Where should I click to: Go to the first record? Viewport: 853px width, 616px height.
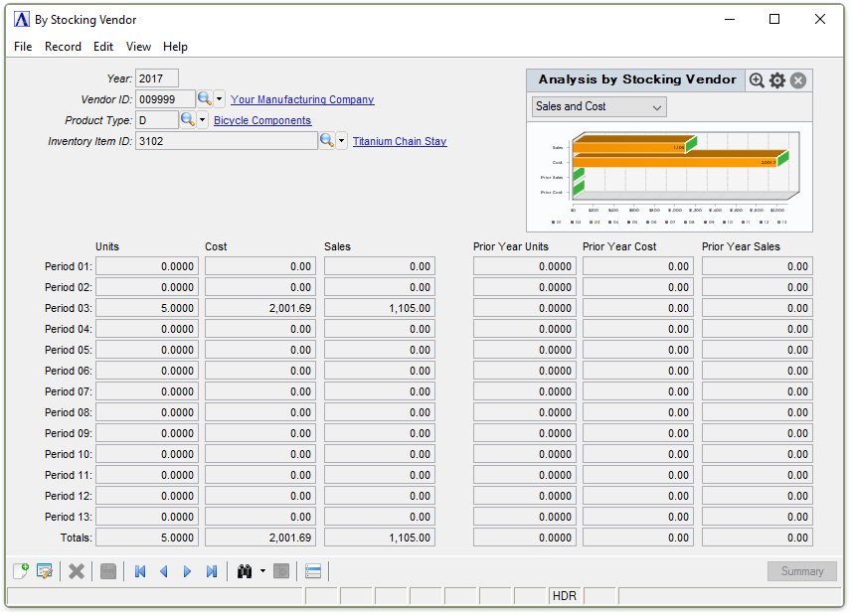coord(140,571)
